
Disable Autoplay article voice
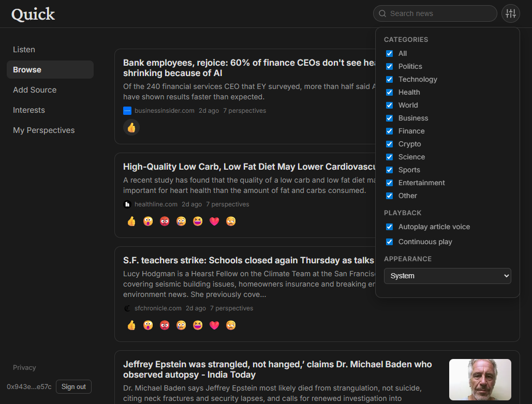(x=389, y=227)
